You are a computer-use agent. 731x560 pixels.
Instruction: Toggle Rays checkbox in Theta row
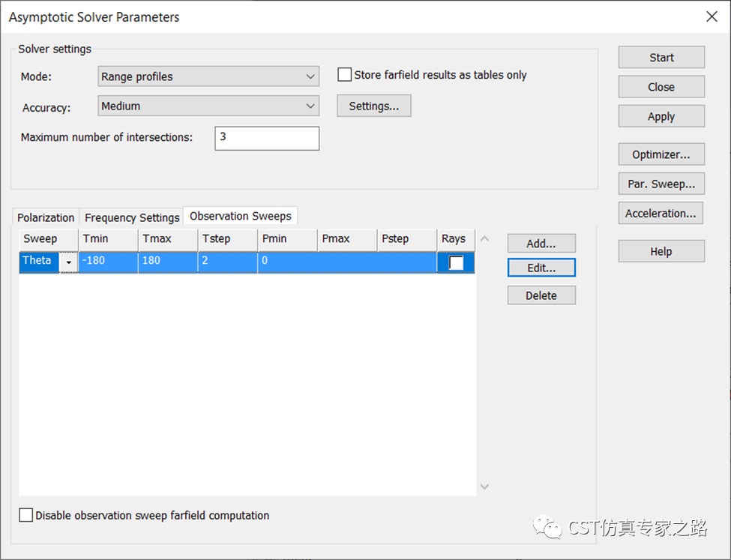coord(456,262)
